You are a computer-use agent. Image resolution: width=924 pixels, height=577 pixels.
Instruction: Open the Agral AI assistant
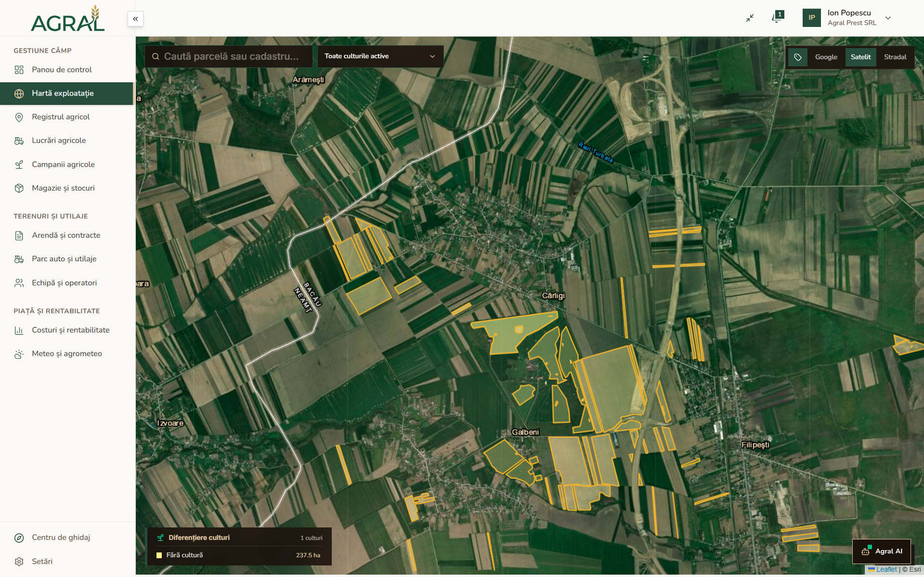tap(882, 551)
